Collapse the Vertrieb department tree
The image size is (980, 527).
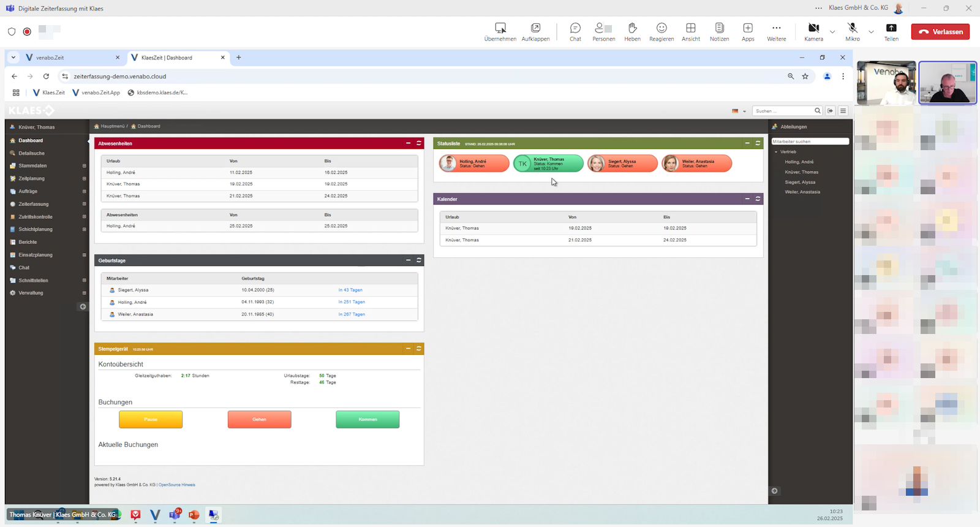(776, 151)
